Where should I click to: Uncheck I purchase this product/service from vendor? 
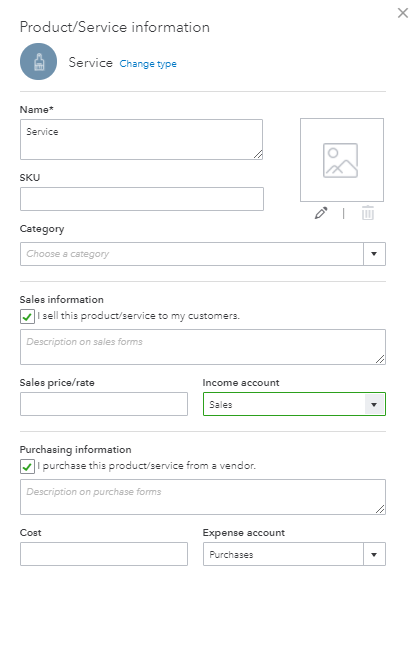(x=27, y=467)
